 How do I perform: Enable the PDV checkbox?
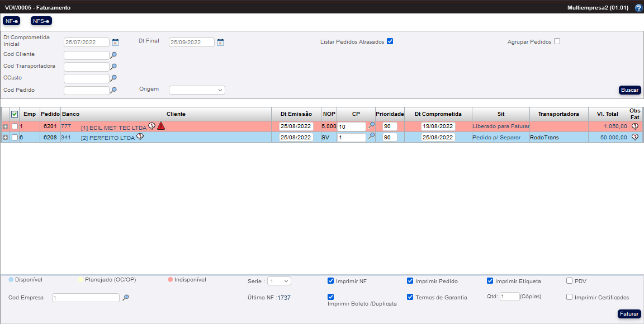tap(569, 281)
